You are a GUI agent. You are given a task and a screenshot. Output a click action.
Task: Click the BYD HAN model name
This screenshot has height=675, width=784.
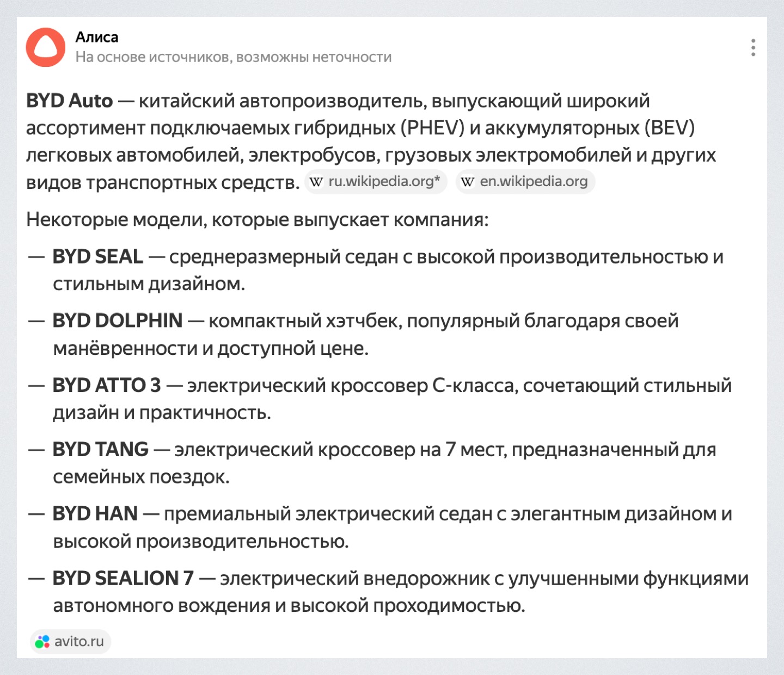point(95,513)
